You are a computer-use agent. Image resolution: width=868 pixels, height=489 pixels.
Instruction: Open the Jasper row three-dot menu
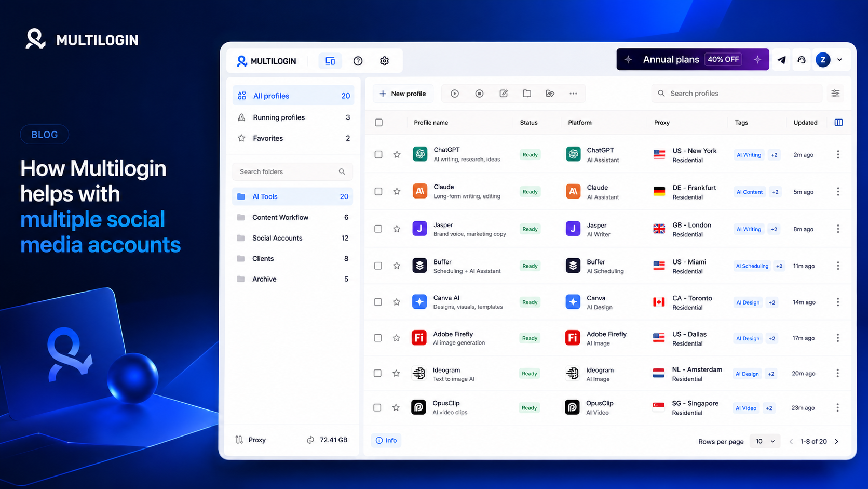838,229
